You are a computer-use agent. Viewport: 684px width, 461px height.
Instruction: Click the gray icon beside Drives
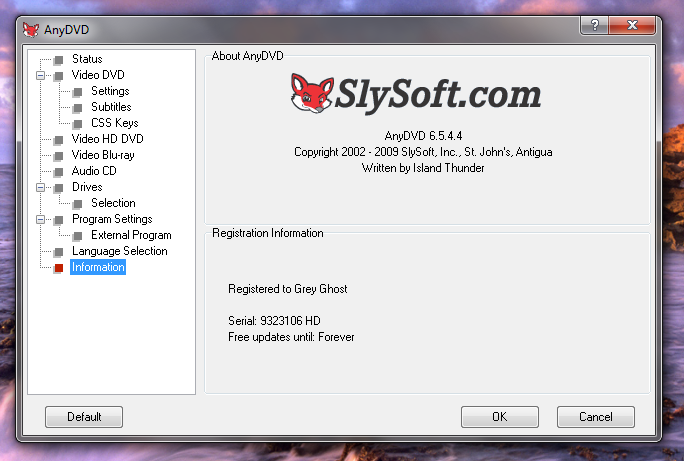click(58, 188)
